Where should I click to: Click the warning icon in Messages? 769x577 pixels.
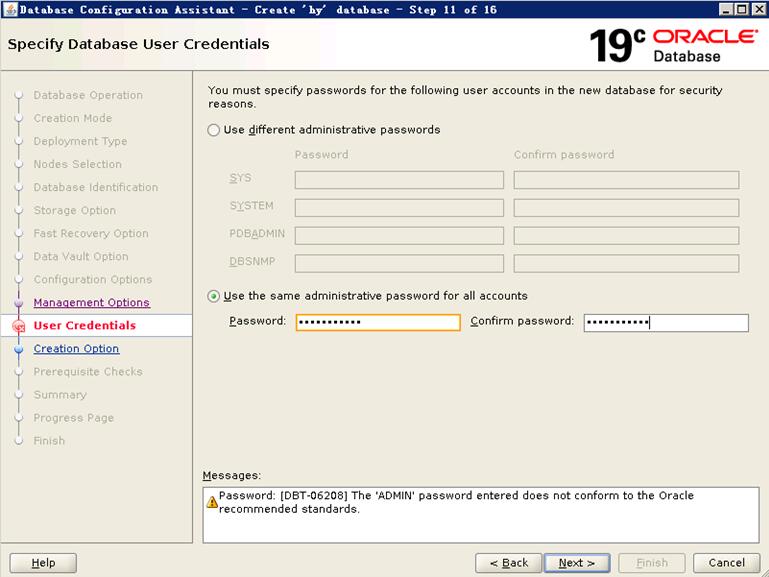coord(212,502)
